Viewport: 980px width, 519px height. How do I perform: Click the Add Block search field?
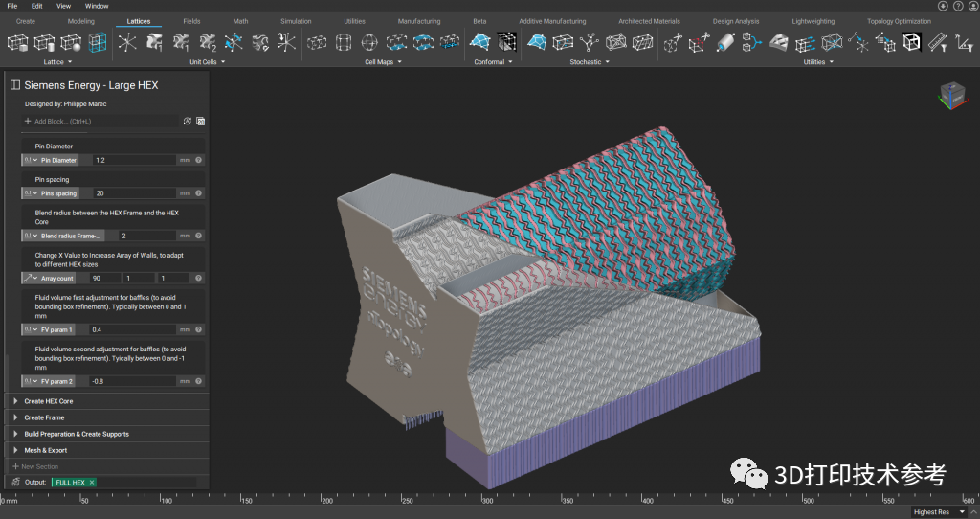[100, 122]
